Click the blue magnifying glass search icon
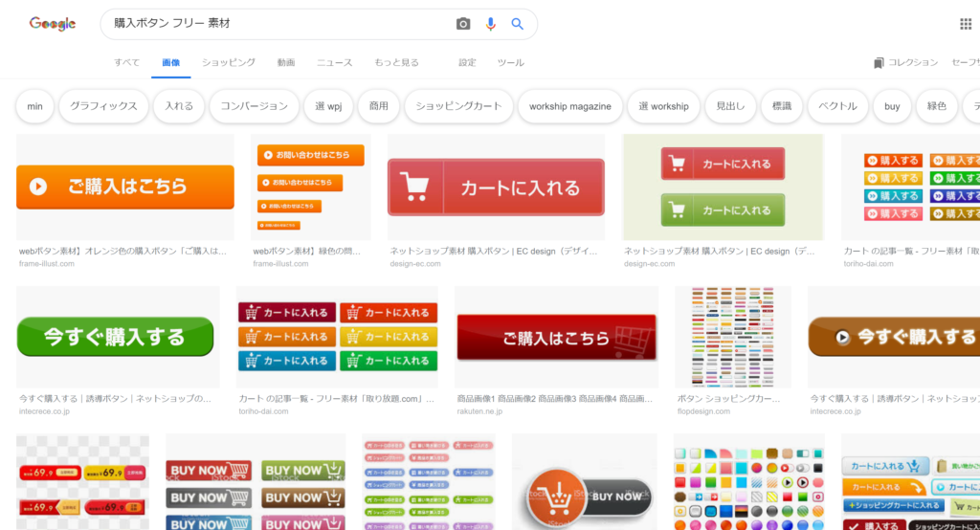This screenshot has width=980, height=530. 518,24
